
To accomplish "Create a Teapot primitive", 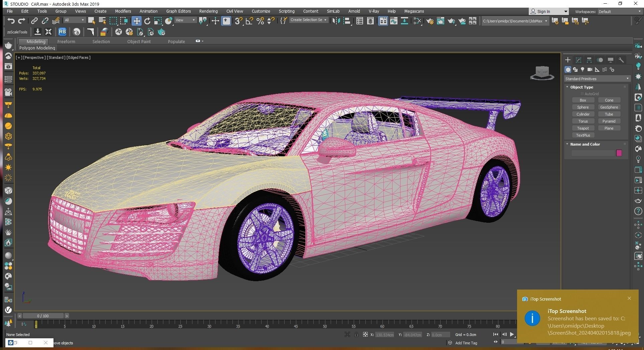I will [583, 128].
